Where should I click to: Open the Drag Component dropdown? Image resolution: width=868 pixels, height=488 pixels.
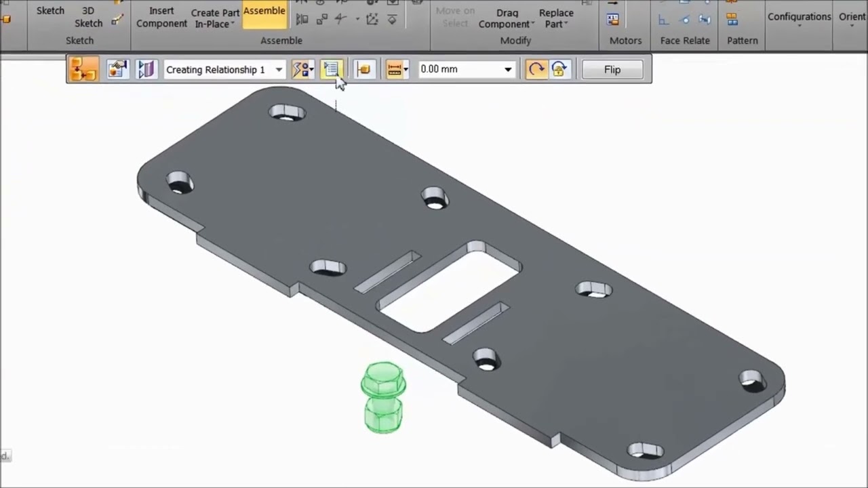point(507,18)
